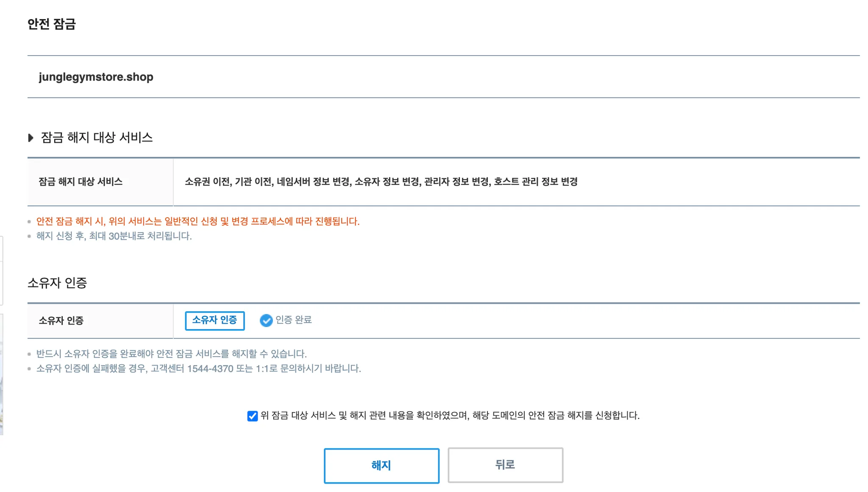Click the service list starting with 소유권 이전
Viewport: 868px width, 492px height.
click(x=381, y=182)
